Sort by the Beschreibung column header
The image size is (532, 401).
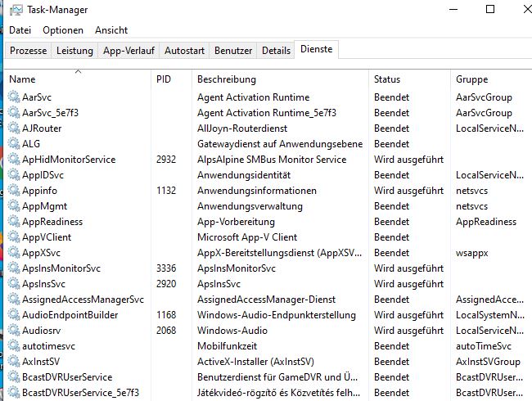coord(280,79)
